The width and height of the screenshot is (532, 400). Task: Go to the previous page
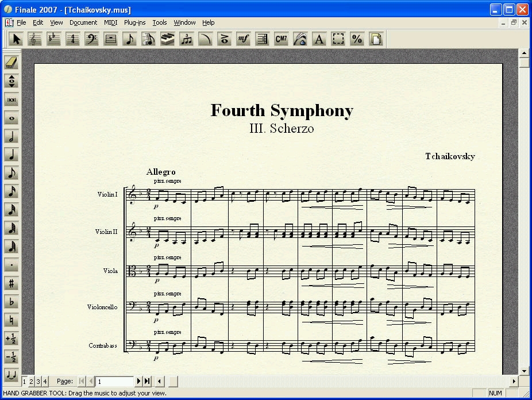91,382
